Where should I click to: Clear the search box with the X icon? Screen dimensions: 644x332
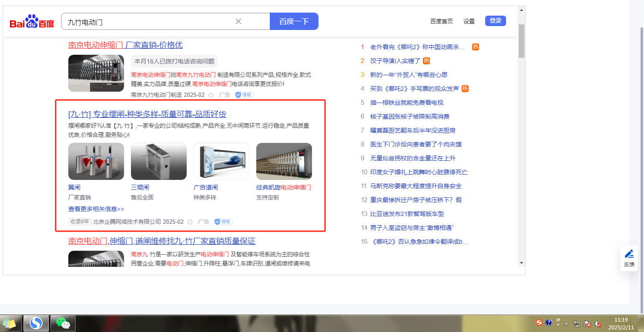(238, 21)
